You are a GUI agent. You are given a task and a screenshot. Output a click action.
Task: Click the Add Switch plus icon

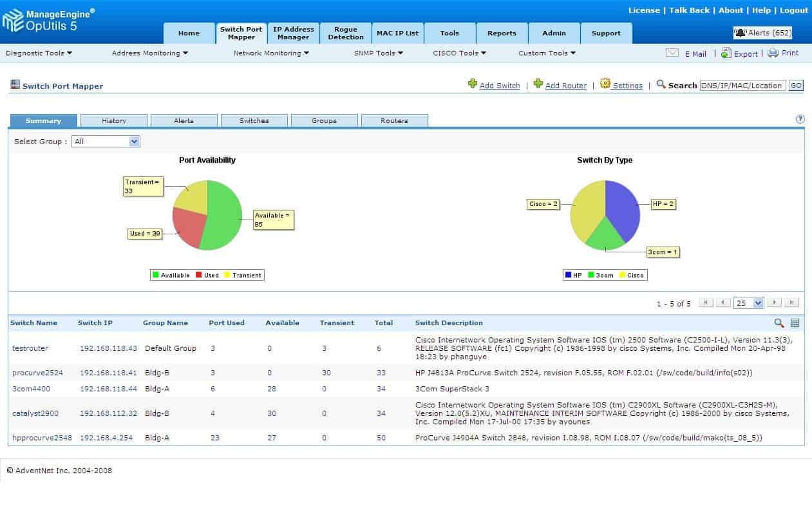pyautogui.click(x=473, y=84)
